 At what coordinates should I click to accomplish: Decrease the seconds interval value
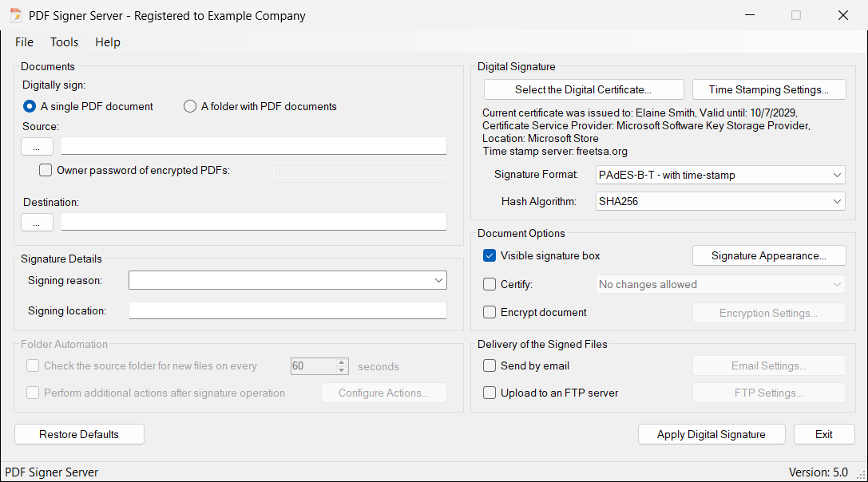coord(342,370)
